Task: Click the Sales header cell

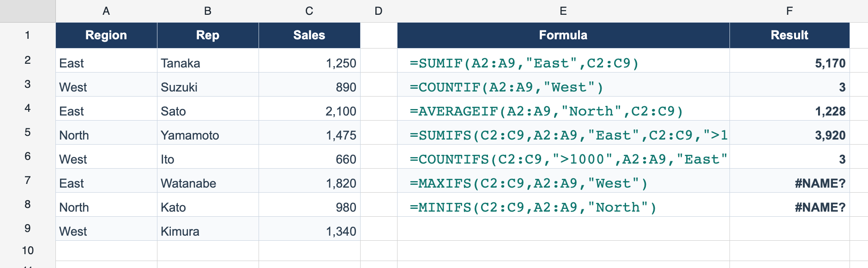Action: coord(309,35)
